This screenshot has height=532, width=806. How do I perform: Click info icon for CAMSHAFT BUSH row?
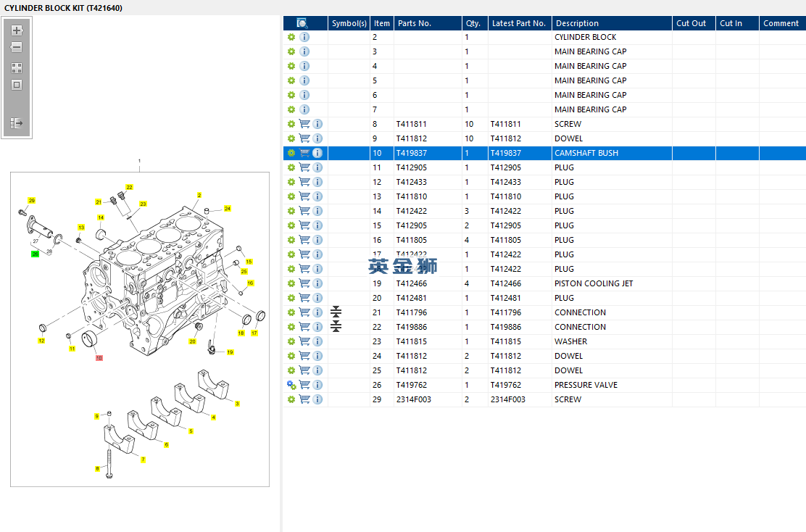(x=317, y=153)
